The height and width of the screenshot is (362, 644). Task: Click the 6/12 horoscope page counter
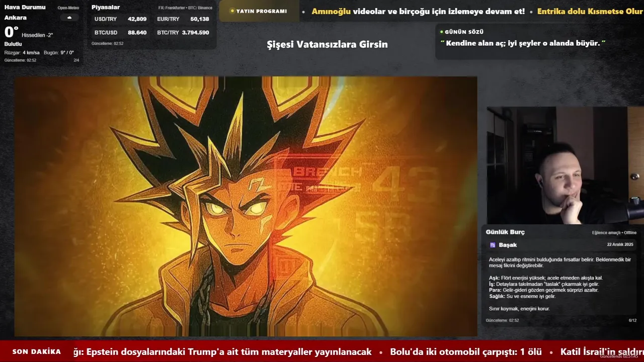(632, 320)
